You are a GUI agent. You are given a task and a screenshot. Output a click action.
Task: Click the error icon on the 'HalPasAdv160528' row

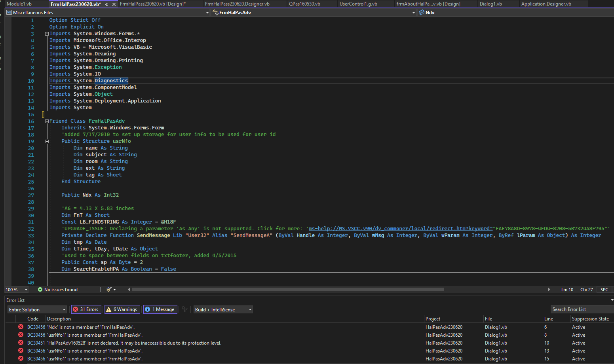tap(21, 343)
